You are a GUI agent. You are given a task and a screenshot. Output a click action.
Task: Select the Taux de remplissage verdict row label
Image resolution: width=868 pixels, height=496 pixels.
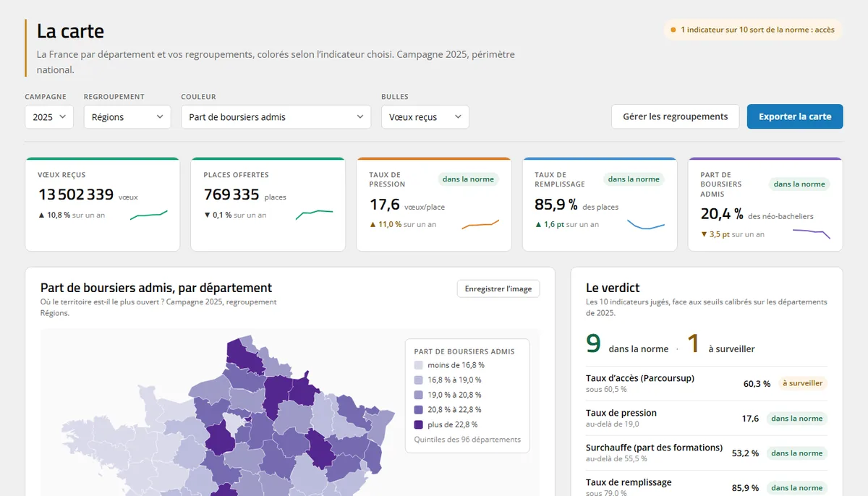[x=629, y=482]
